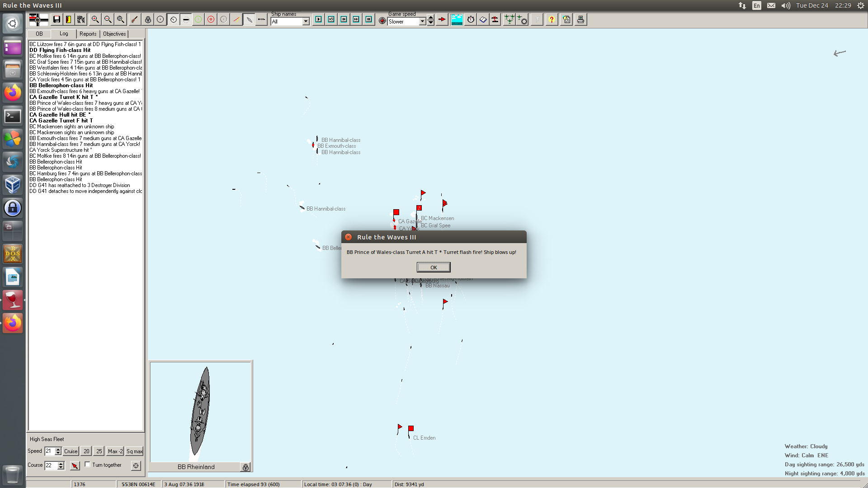Open the Ship names dropdown
The height and width of the screenshot is (488, 868).
(306, 22)
